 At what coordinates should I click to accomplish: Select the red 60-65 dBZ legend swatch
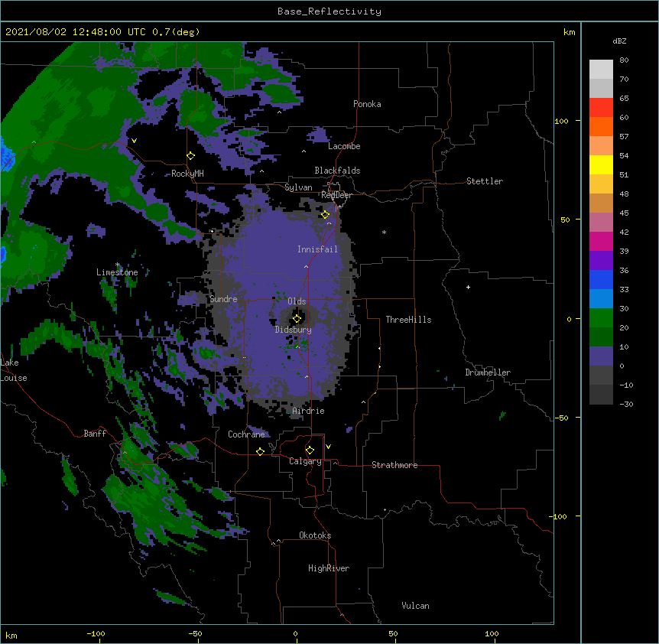(601, 108)
